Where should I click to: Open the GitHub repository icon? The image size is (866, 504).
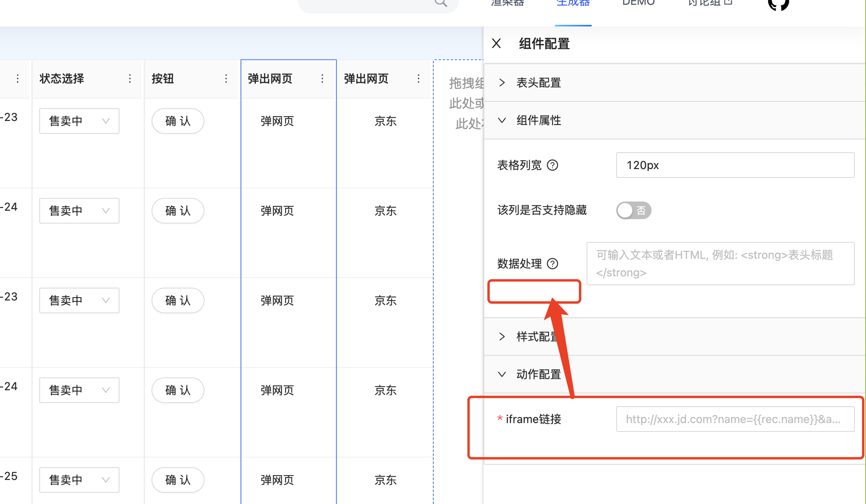coord(778,5)
